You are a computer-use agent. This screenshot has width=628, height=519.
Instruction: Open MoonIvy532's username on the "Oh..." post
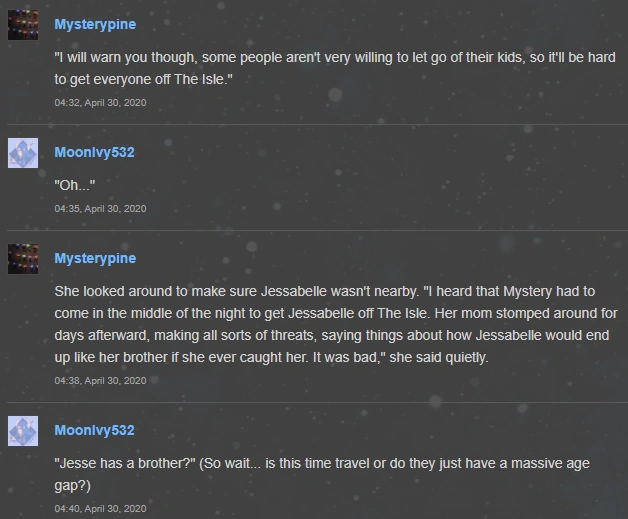click(94, 152)
